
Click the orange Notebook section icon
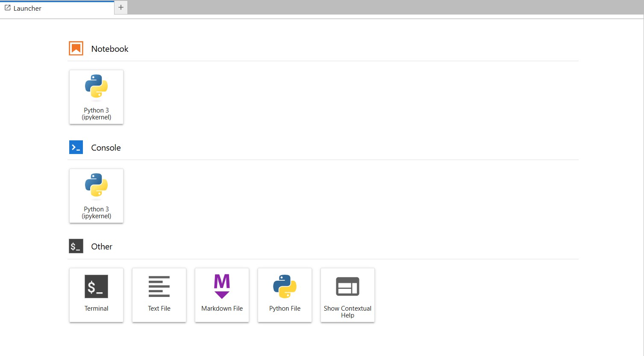click(x=76, y=48)
